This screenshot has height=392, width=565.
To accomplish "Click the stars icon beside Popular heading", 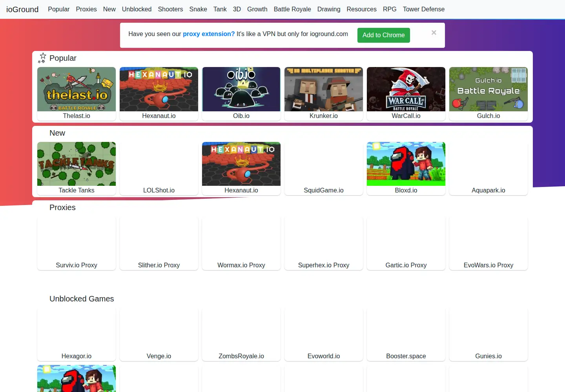I will tap(42, 58).
